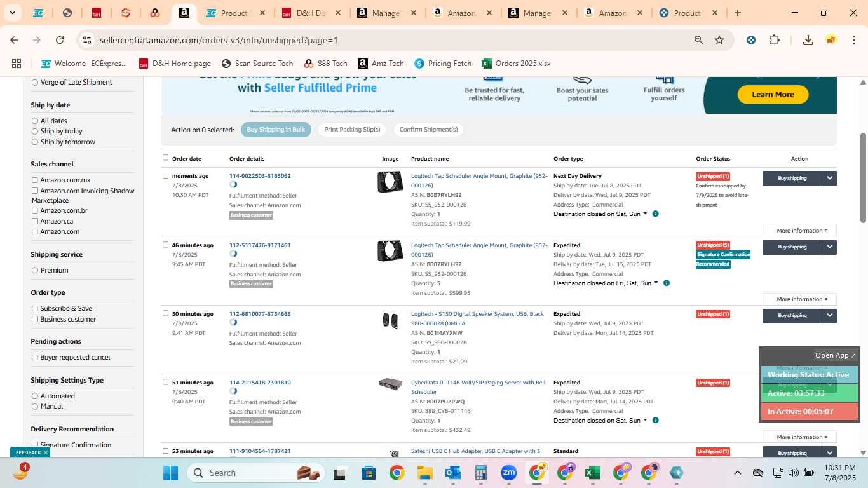Check the Amazon.ca sales channel
Viewport: 868px width, 488px height.
tap(35, 221)
